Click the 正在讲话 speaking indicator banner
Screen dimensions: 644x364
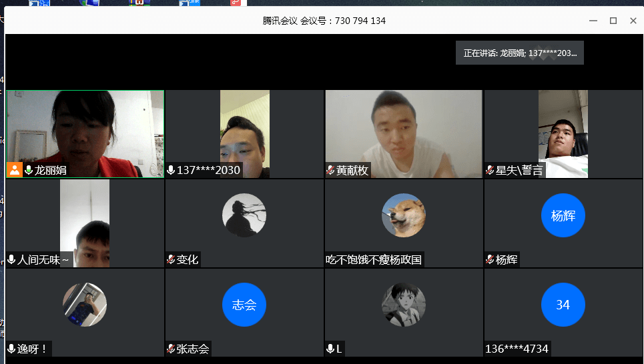tap(520, 53)
